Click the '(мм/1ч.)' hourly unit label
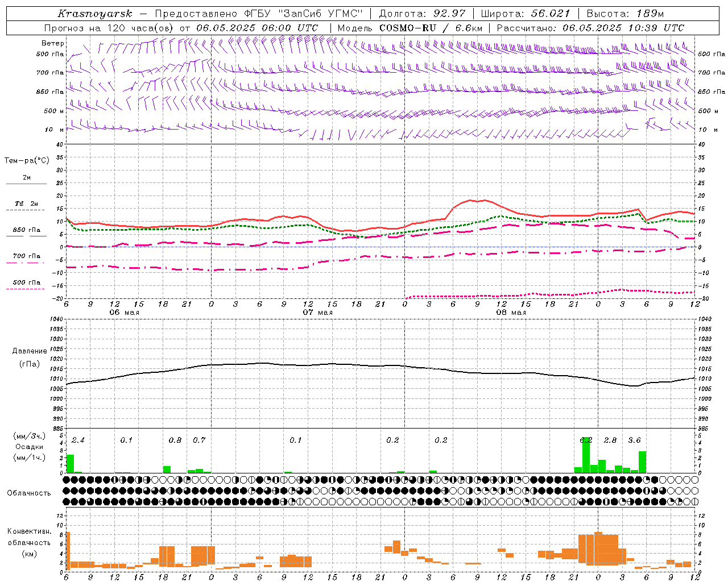Viewport: 728px width, 582px height. coord(29,458)
